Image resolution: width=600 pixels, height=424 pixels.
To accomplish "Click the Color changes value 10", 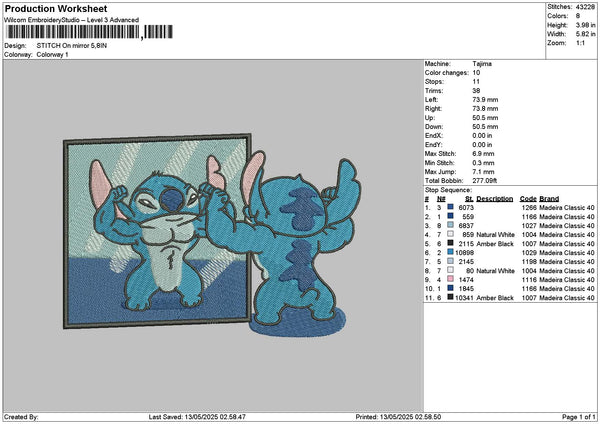I will coord(476,73).
